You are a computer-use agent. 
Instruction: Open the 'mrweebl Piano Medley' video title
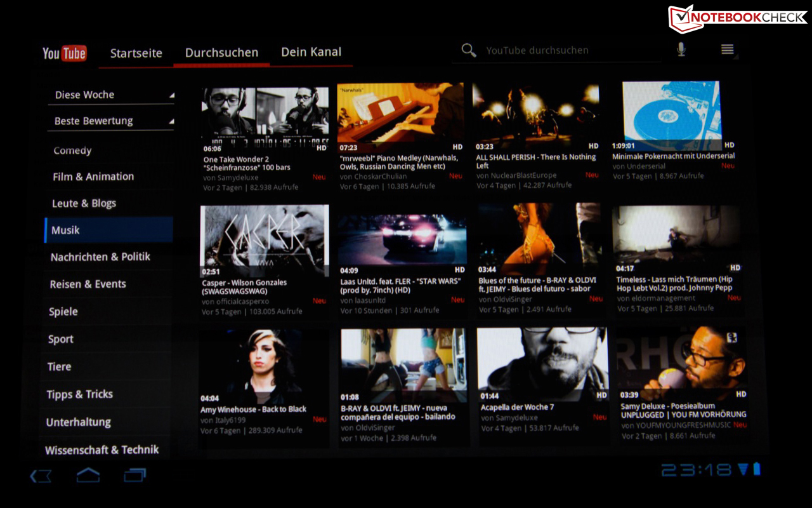coord(398,163)
